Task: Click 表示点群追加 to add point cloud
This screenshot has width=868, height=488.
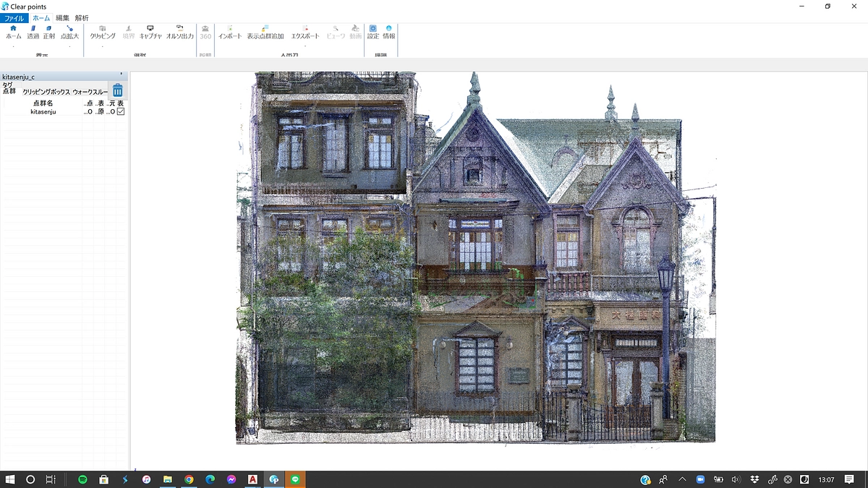Action: coord(265,32)
